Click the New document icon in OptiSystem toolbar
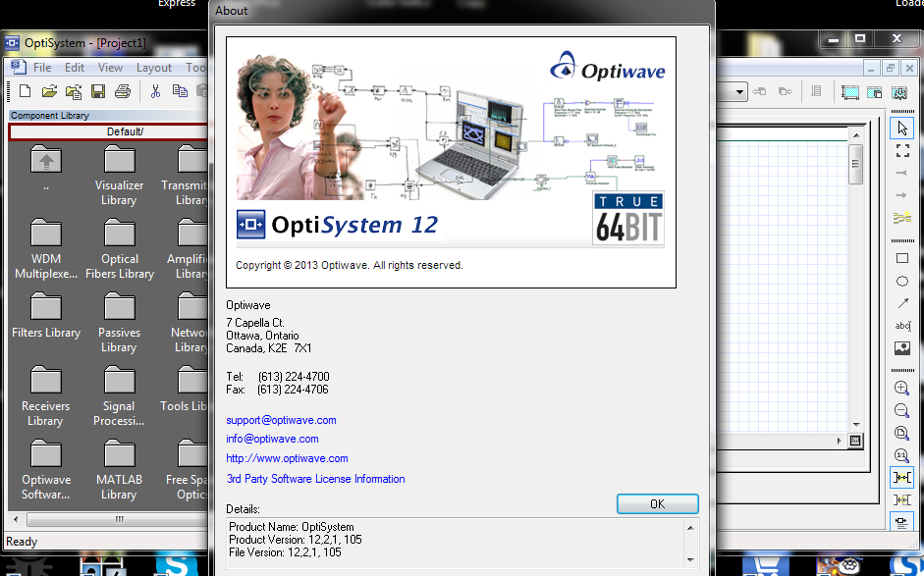The image size is (924, 576). click(25, 91)
